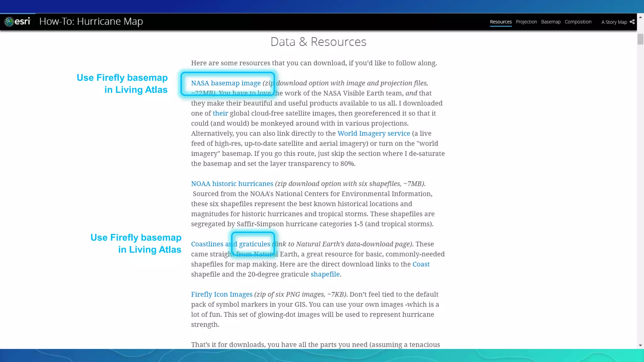Open the Resources tab
Screen dimensions: 644x362
click(501, 22)
